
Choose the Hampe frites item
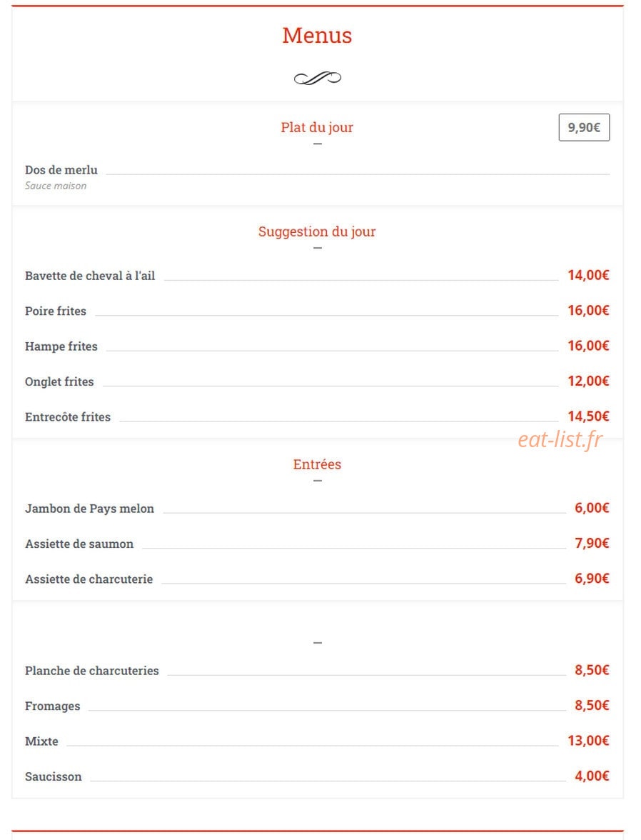point(61,346)
